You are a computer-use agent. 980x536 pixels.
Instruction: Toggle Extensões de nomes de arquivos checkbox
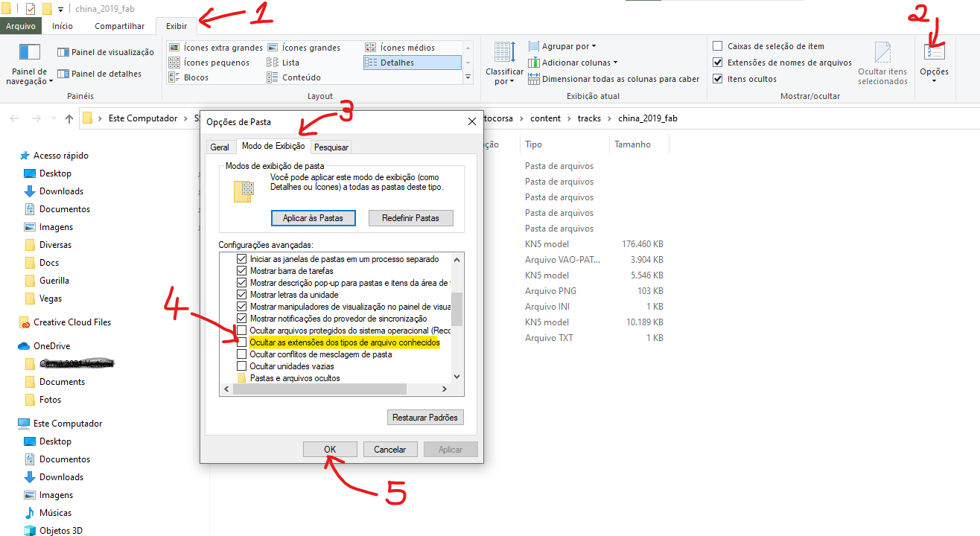(718, 63)
